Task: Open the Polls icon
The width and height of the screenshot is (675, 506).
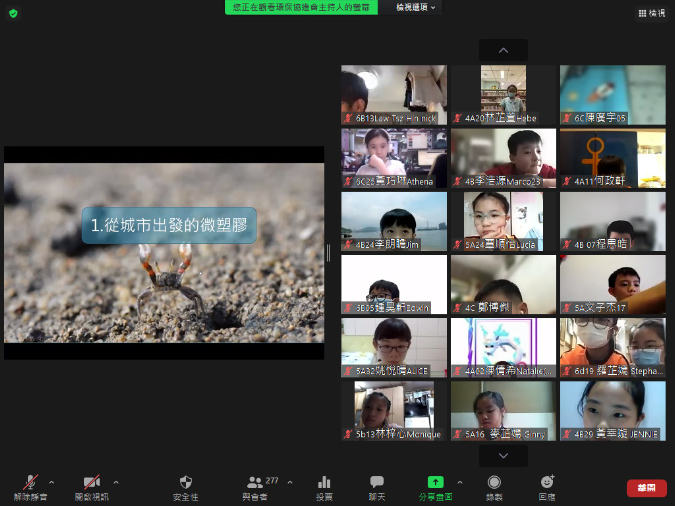Action: [324, 485]
